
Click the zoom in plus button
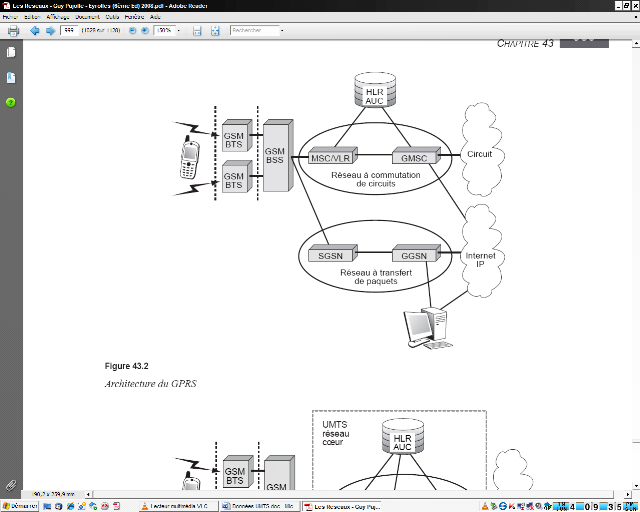click(144, 31)
